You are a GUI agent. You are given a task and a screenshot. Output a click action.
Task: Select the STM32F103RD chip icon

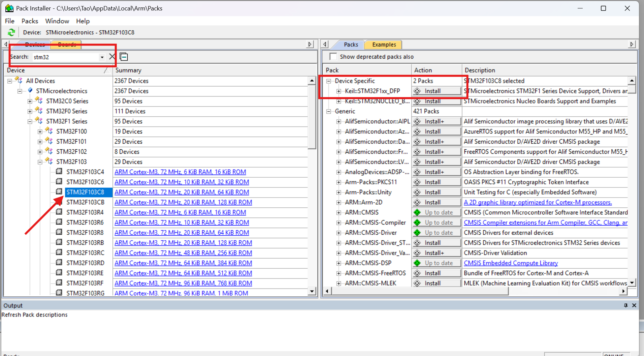(x=59, y=262)
